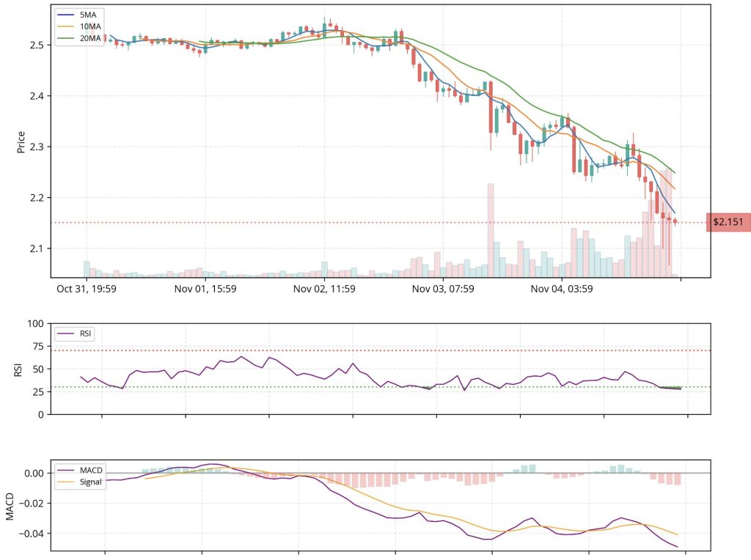Click the Price axis title

(21, 141)
